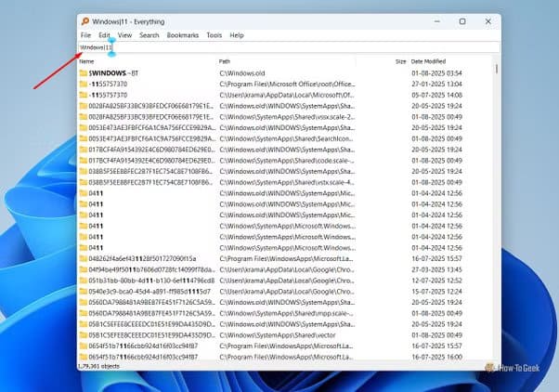Click the date '12-07-2025 12:52'
Viewport: 559px width, 392px height.
(436, 281)
